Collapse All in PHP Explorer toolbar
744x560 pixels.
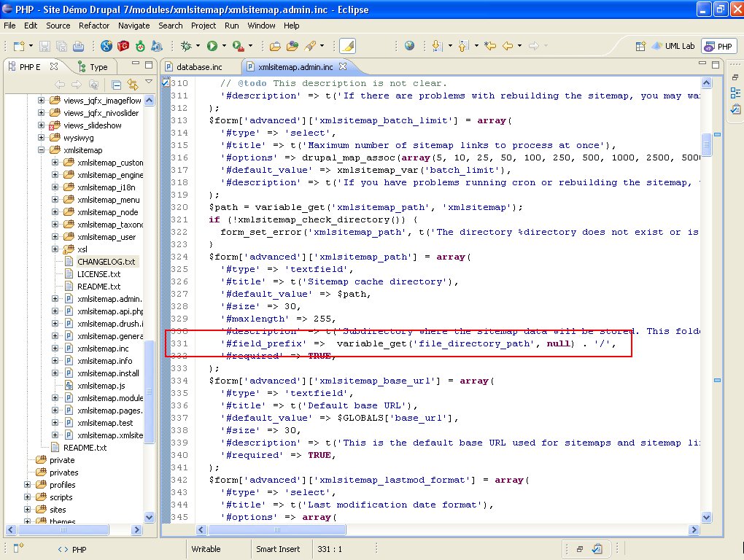pos(116,85)
